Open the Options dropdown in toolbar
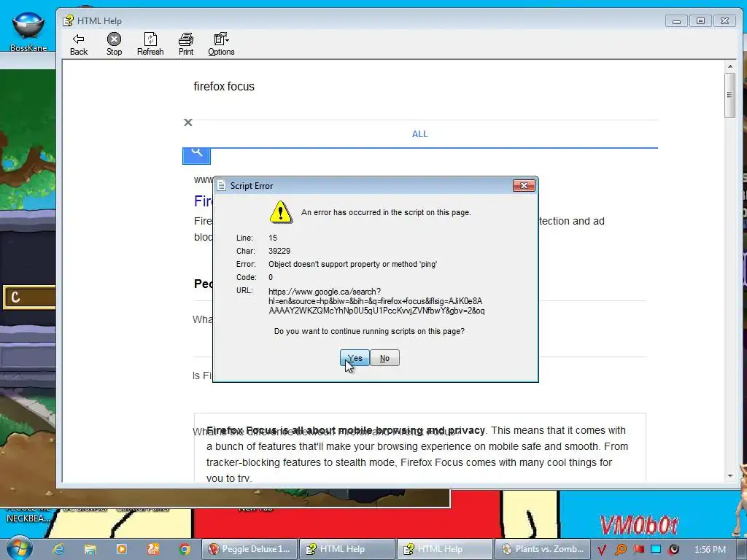Viewport: 747px width, 560px height. pyautogui.click(x=221, y=44)
